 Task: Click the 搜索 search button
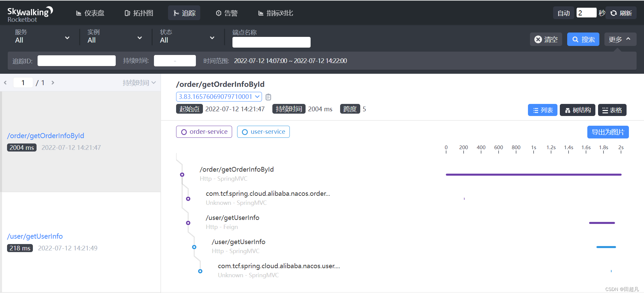(583, 40)
